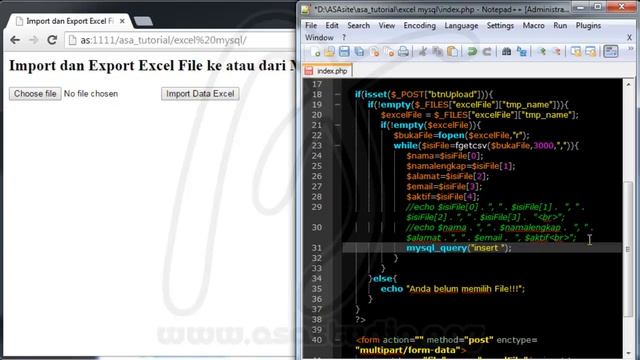This screenshot has width=640, height=360.
Task: Click the Choose file button
Action: click(x=35, y=93)
